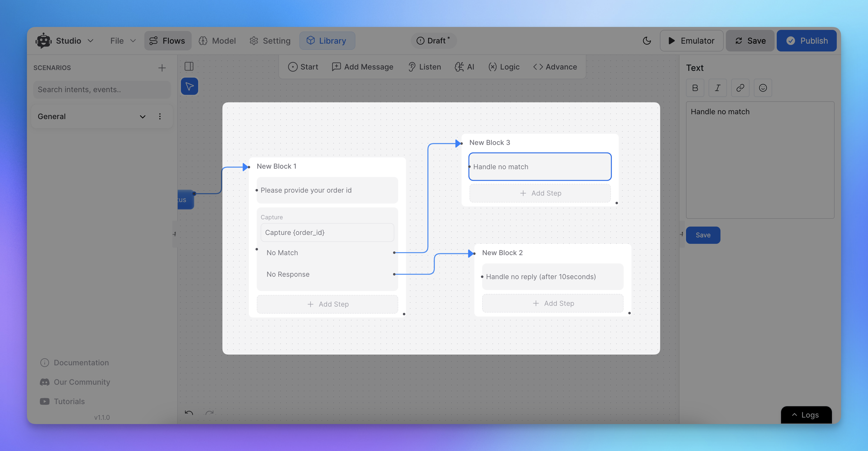Select Handle no reply (after 10seconds) step
Image resolution: width=868 pixels, height=451 pixels.
point(553,277)
